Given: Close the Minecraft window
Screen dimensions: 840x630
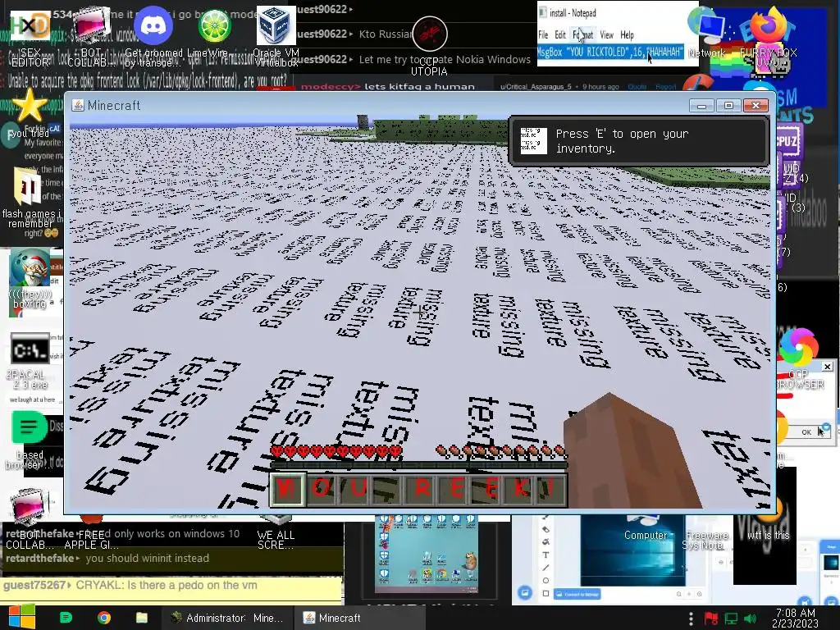Looking at the screenshot, I should [x=756, y=106].
